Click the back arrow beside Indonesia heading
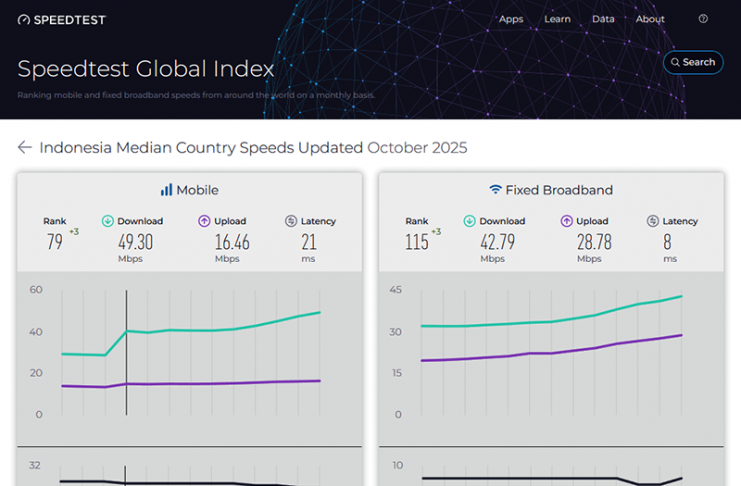Screen dimensions: 741x486 [25, 148]
